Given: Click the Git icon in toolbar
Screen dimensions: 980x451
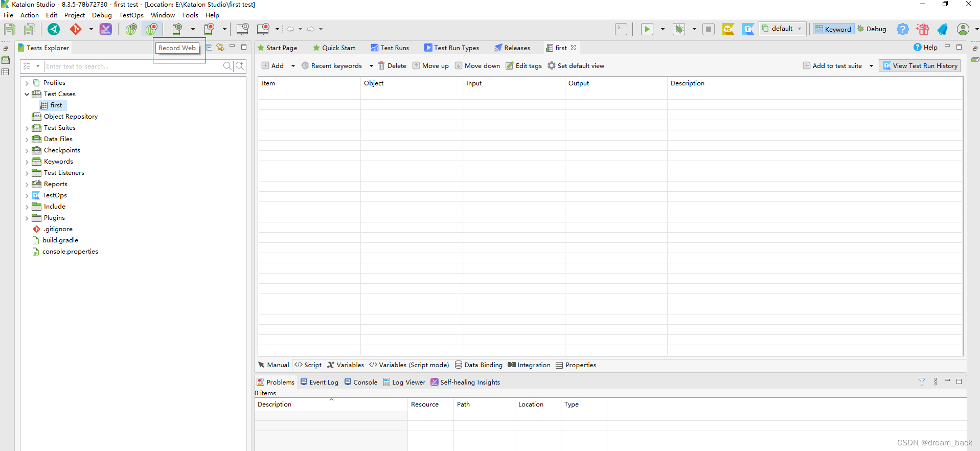Looking at the screenshot, I should 76,29.
